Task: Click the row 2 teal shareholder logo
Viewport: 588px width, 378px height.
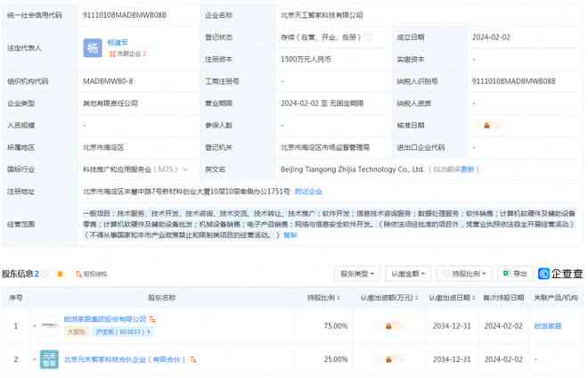Action: click(49, 359)
